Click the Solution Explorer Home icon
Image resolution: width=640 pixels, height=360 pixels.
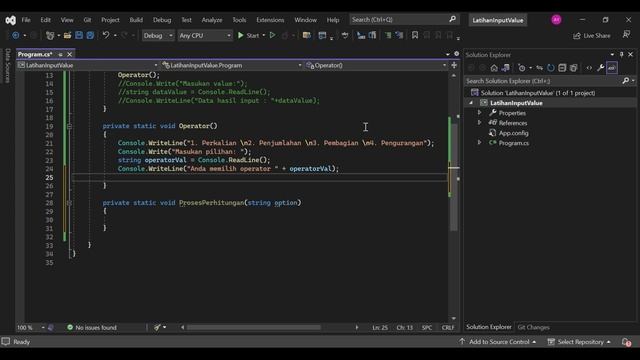coord(494,68)
